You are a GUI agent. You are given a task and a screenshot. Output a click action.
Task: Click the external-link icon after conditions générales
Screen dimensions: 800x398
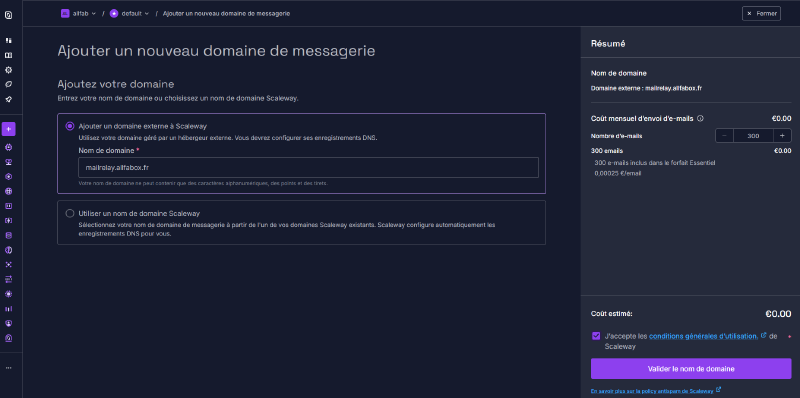pos(763,336)
